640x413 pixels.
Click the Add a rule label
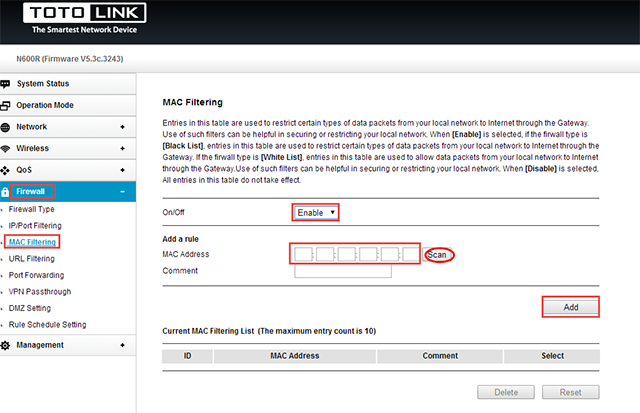point(180,239)
